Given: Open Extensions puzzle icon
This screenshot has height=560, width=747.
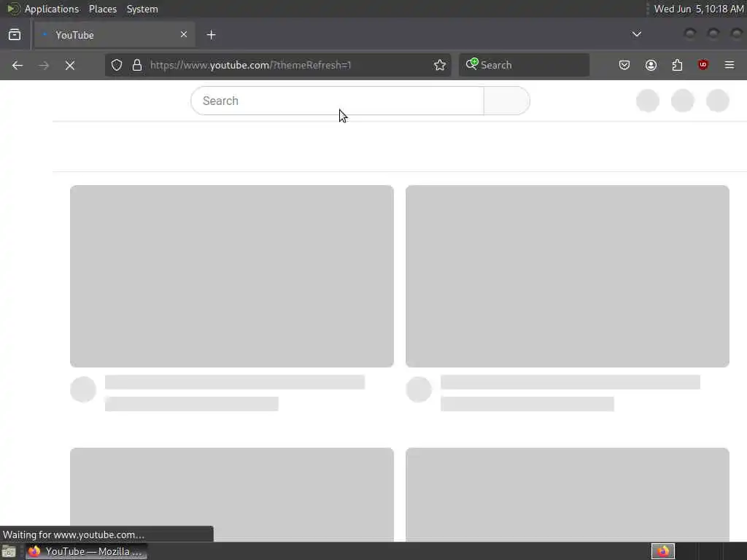Looking at the screenshot, I should pos(677,65).
